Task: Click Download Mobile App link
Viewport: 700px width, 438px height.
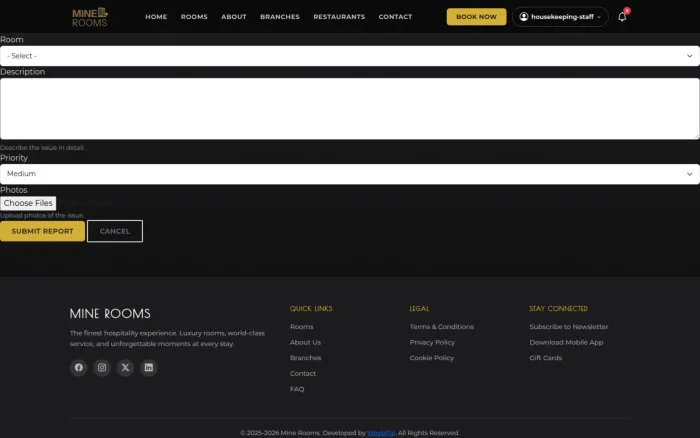Action: click(x=566, y=342)
